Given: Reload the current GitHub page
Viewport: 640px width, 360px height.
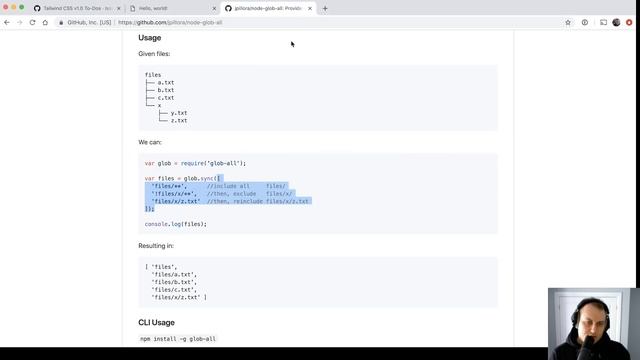Looking at the screenshot, I should [32, 22].
